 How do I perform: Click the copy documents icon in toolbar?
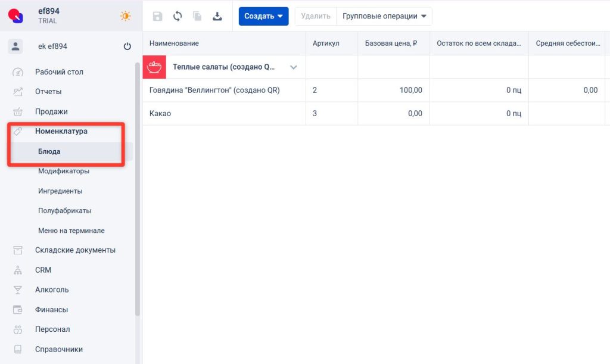(197, 16)
